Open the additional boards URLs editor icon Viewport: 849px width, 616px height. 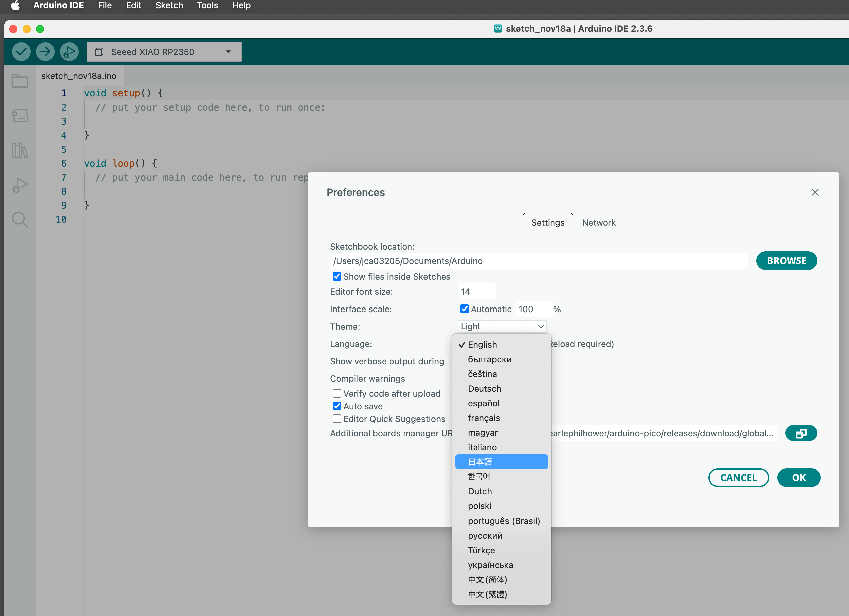[x=801, y=433]
